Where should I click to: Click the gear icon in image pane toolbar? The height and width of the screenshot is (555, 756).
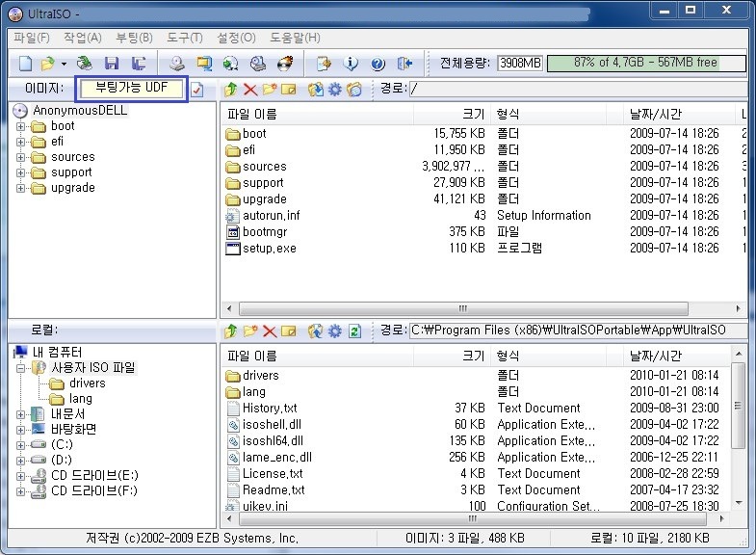tap(334, 90)
